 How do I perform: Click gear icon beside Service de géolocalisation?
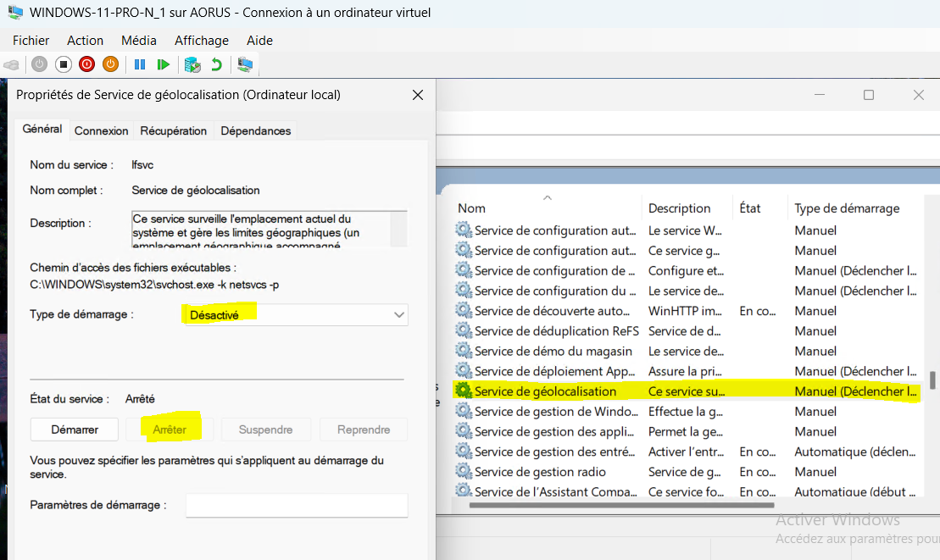coord(463,391)
